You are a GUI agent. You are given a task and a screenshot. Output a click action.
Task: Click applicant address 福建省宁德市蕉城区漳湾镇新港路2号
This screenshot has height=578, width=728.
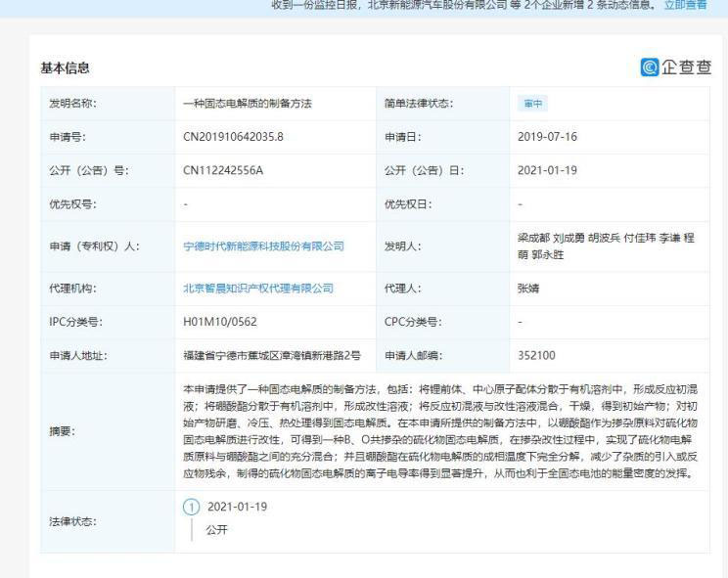click(x=272, y=355)
